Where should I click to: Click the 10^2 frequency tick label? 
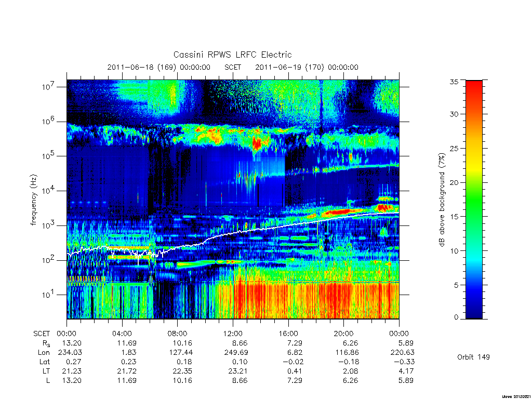tap(49, 260)
